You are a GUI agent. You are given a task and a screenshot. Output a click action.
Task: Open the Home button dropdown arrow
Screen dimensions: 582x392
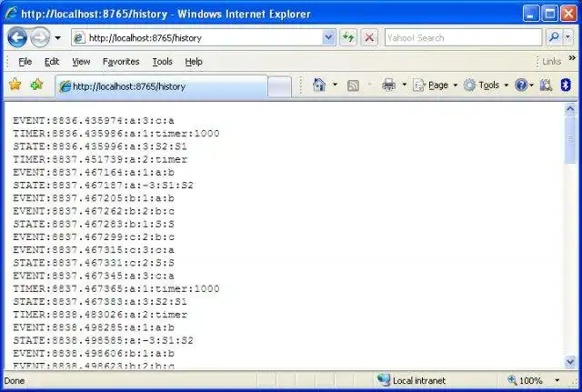pos(335,85)
